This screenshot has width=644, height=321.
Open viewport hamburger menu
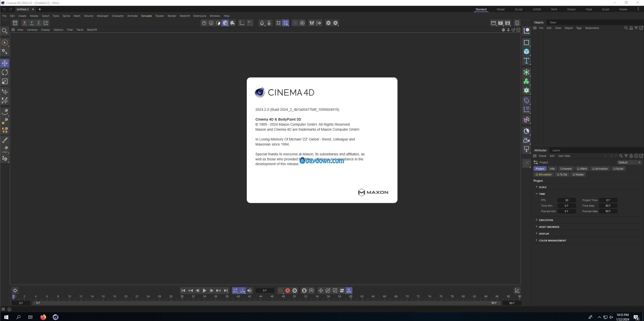pos(13,30)
